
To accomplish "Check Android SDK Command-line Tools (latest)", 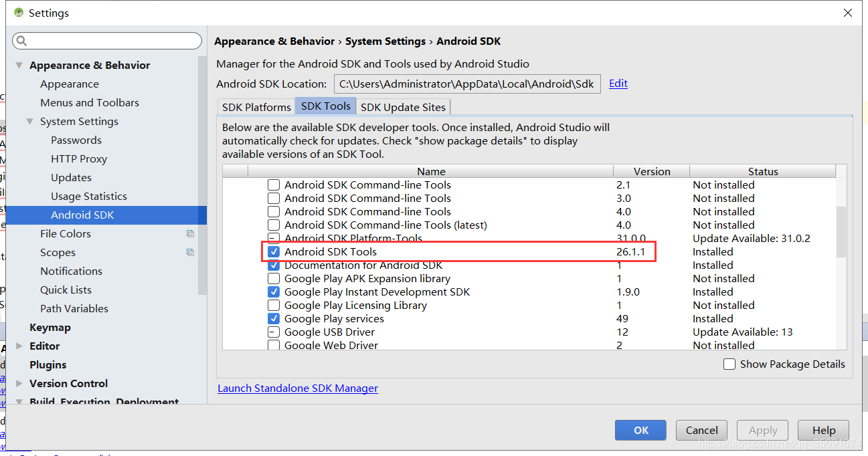I will (274, 225).
